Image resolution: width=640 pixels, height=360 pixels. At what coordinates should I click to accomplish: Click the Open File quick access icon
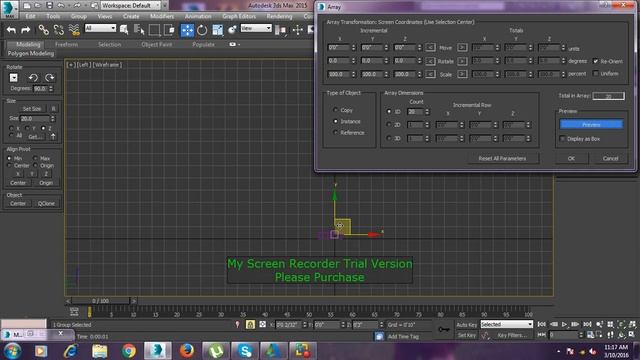point(38,6)
